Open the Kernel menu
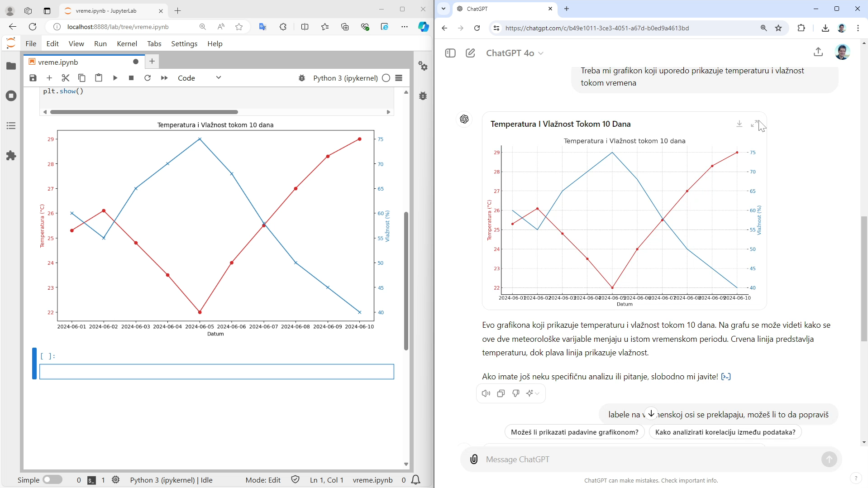The width and height of the screenshot is (868, 488). click(127, 43)
